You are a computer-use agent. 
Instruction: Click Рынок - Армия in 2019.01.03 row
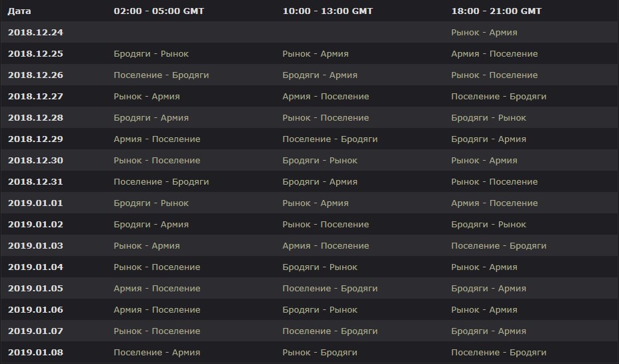tap(147, 245)
